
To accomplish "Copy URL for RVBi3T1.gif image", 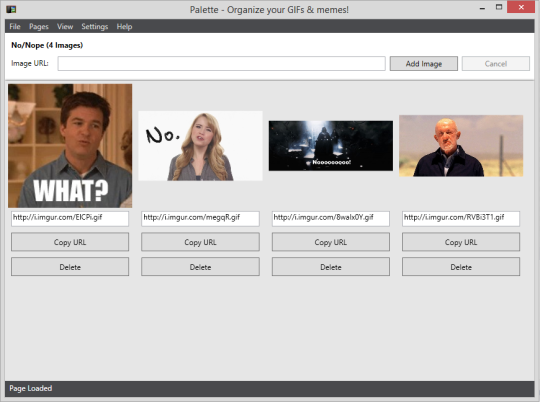I will click(x=461, y=242).
